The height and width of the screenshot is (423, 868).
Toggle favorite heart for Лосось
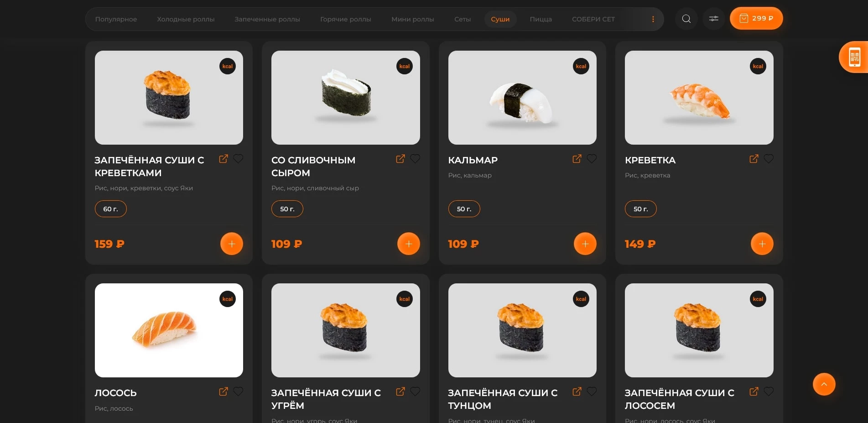[238, 392]
